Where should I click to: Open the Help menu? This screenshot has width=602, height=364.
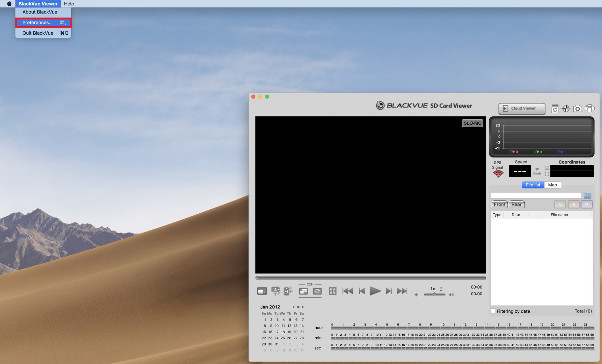(x=69, y=4)
